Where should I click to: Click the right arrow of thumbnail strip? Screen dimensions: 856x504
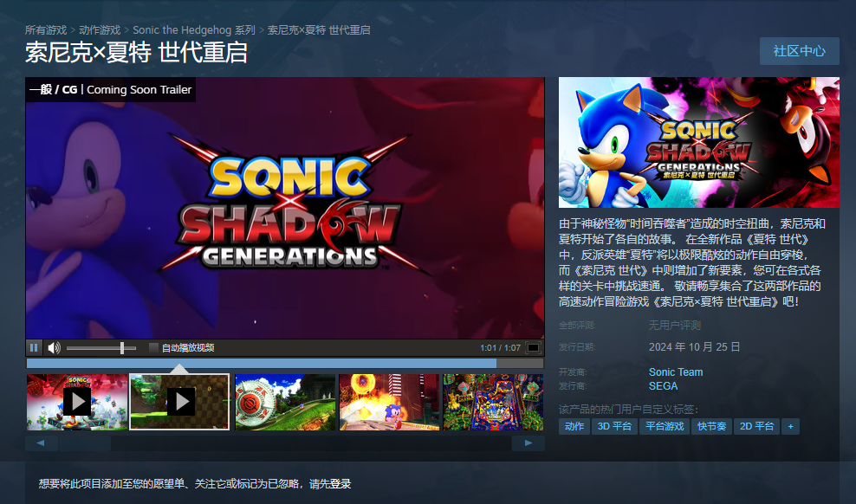528,443
